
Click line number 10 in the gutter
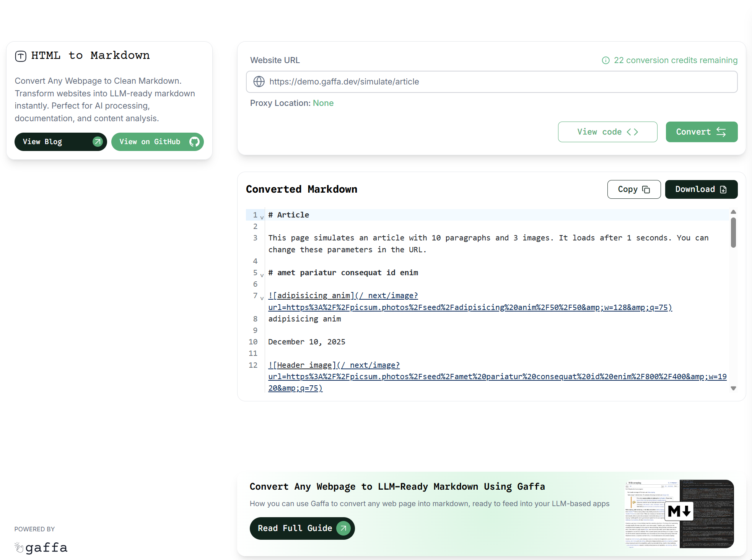pyautogui.click(x=253, y=342)
